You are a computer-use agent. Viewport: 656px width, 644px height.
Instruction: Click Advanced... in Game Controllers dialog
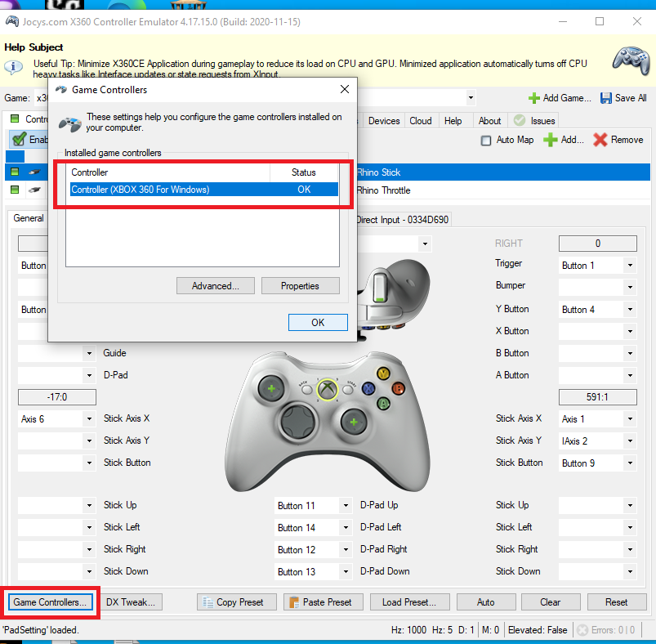(x=216, y=286)
